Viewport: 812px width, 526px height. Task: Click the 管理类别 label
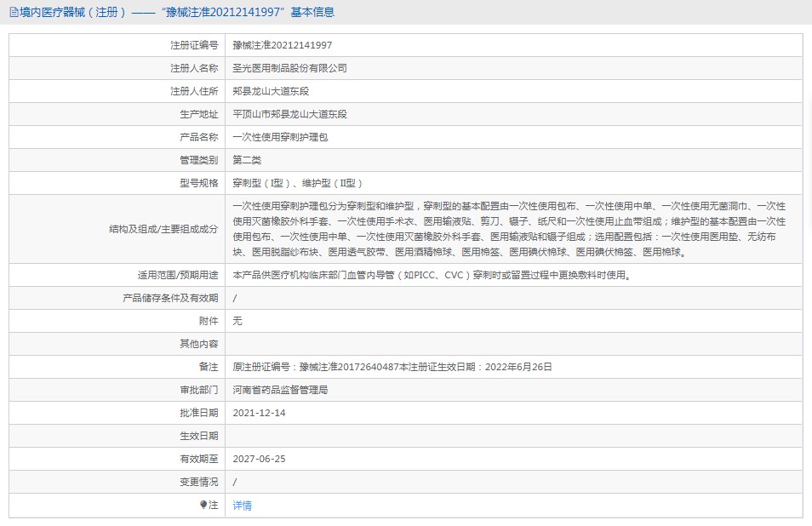pos(199,160)
